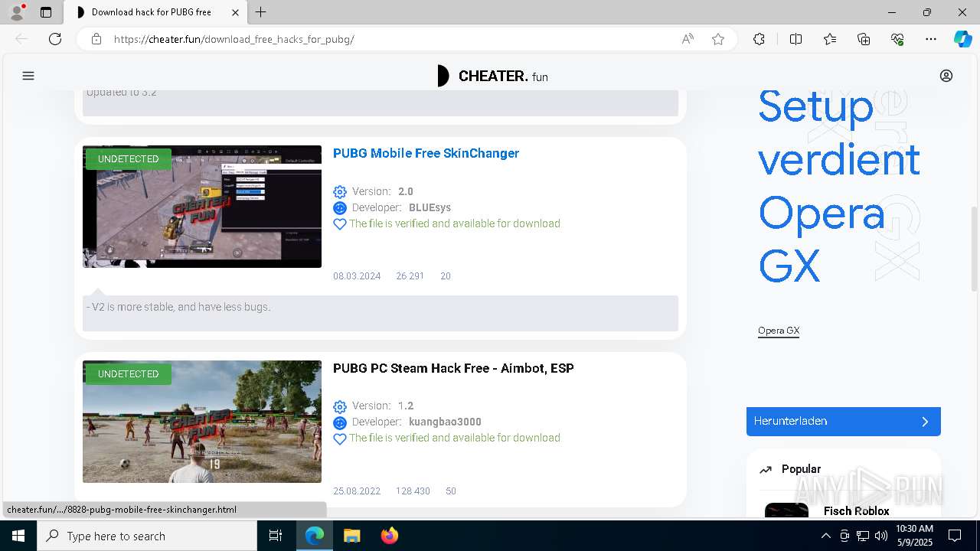980x551 pixels.
Task: Select developer name BLUEsys
Action: click(430, 207)
